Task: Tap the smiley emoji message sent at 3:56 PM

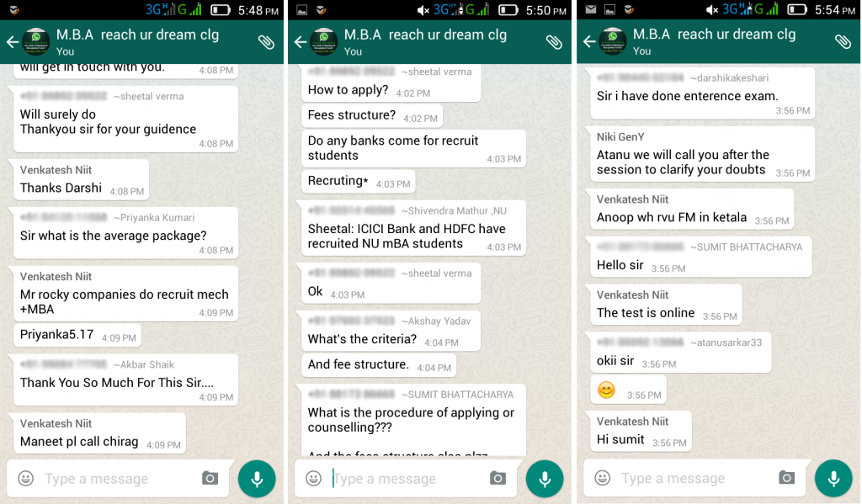Action: 628,390
